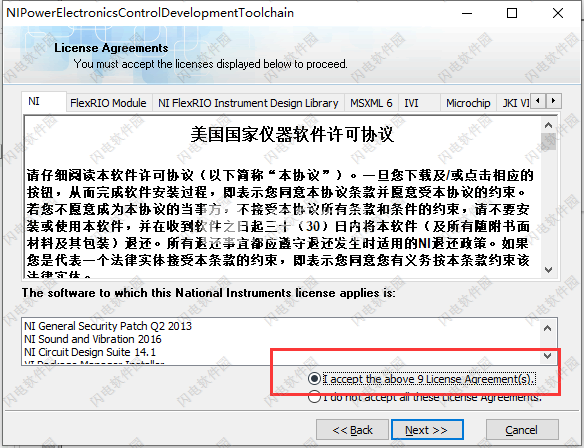The width and height of the screenshot is (584, 448).
Task: Close the installer window
Action: pos(558,13)
